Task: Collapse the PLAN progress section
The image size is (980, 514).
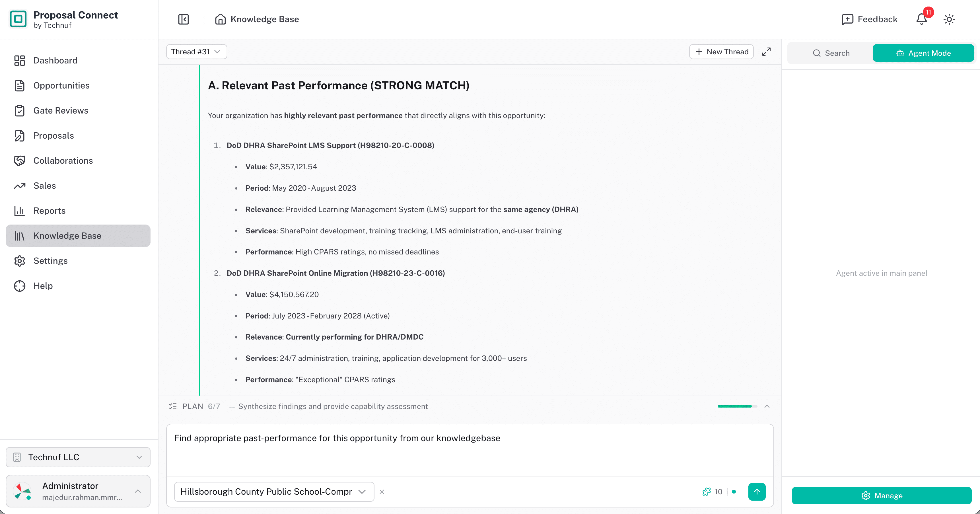Action: coord(767,406)
